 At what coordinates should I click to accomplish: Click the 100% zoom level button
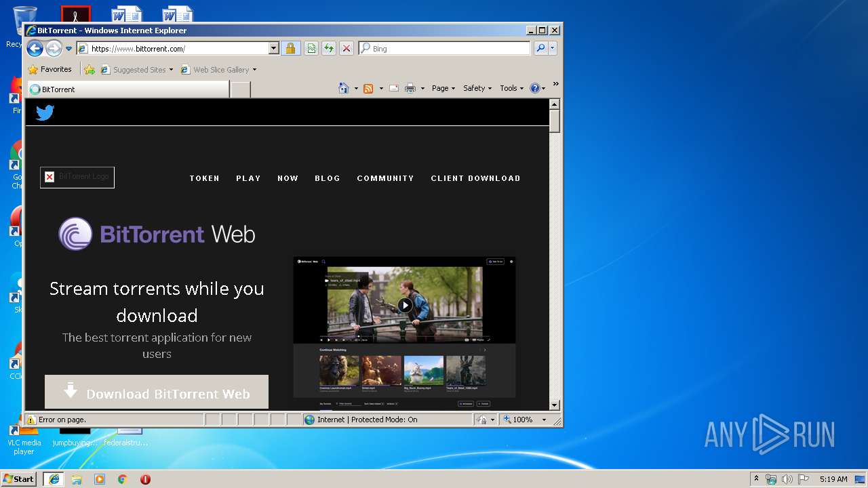[x=519, y=420]
